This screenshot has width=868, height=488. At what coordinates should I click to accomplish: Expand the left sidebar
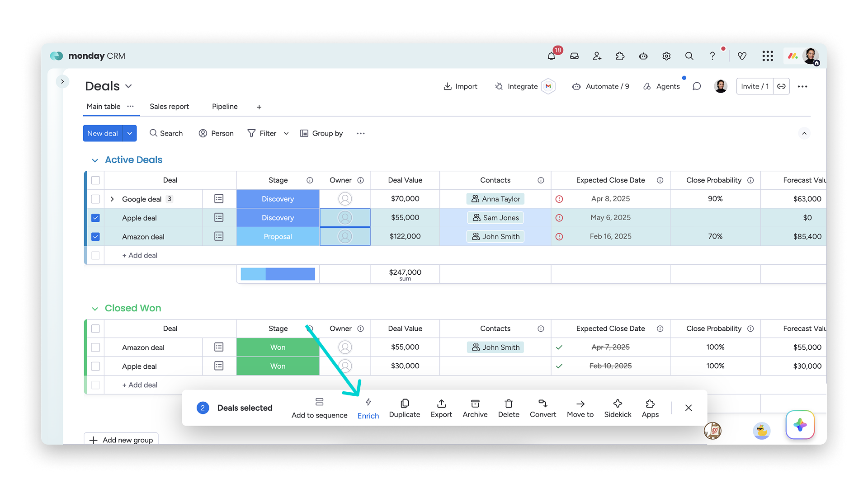(x=62, y=81)
